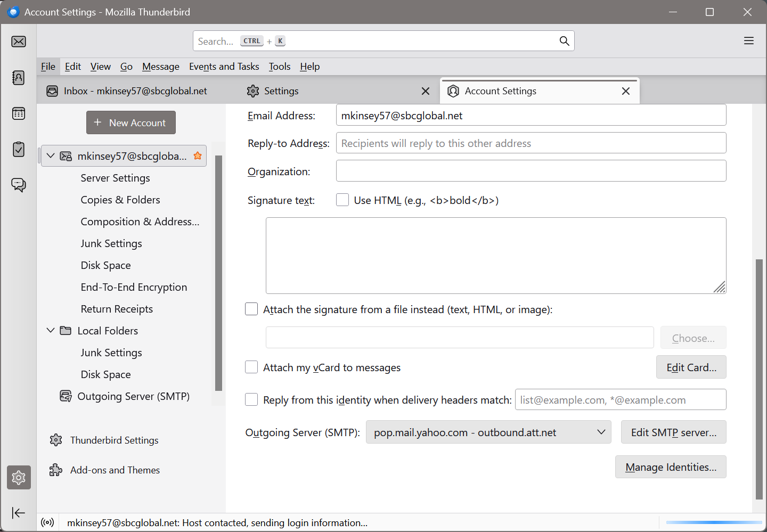Click the Reply-to Address input field
The width and height of the screenshot is (767, 532).
(531, 143)
